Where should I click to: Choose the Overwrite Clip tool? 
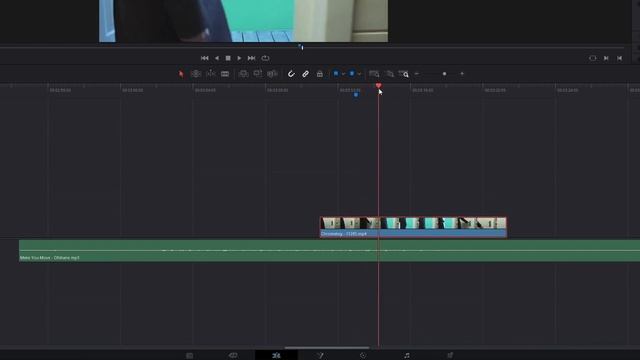[x=258, y=74]
